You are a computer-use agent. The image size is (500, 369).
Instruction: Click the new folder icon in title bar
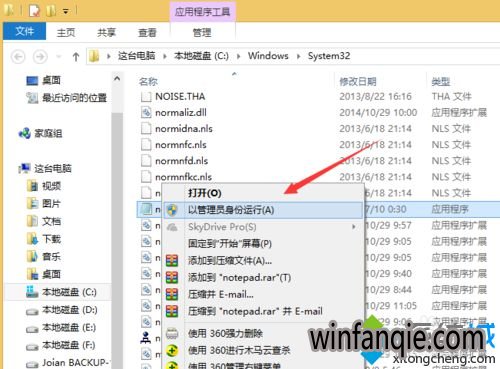(51, 11)
